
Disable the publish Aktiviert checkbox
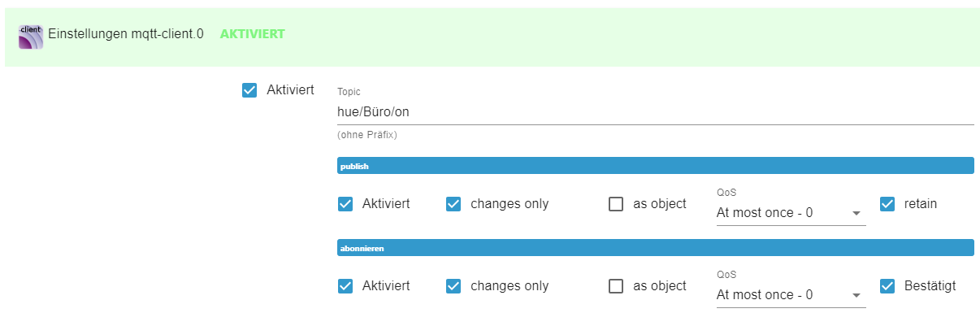point(345,204)
